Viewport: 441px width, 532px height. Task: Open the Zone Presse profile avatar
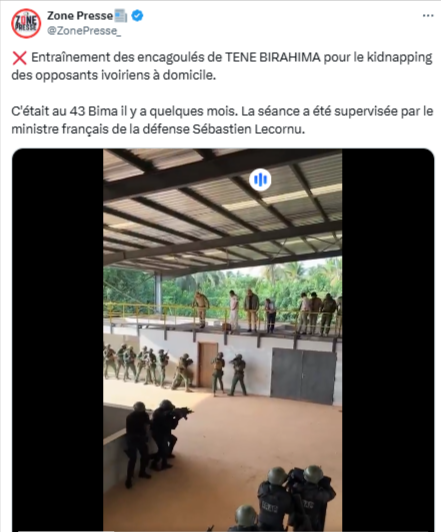pyautogui.click(x=26, y=23)
